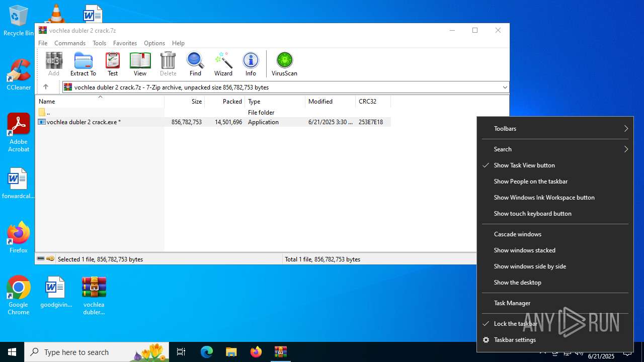Choose Cascade windows
This screenshot has width=644, height=362.
555,234
